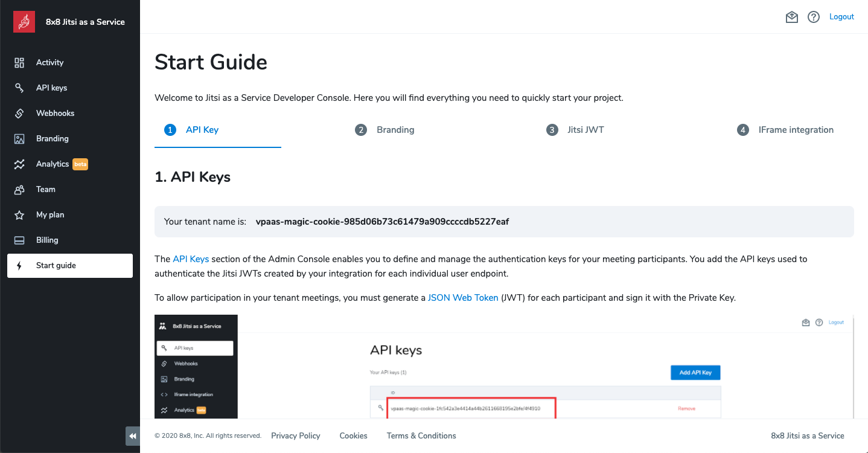Click the '1. API Keys' section heading
This screenshot has width=868, height=453.
[x=193, y=177]
